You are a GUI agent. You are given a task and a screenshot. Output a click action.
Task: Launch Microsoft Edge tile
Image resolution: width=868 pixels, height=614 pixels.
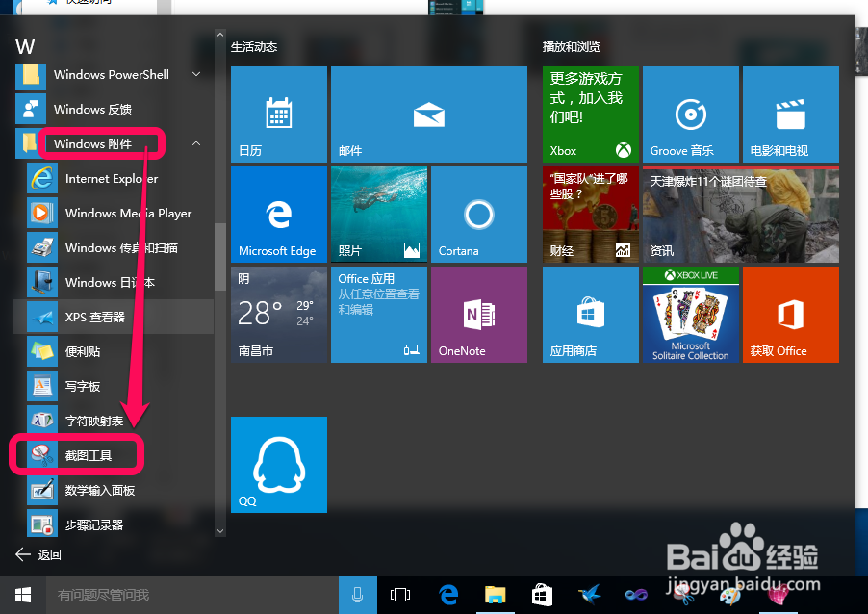coord(278,215)
